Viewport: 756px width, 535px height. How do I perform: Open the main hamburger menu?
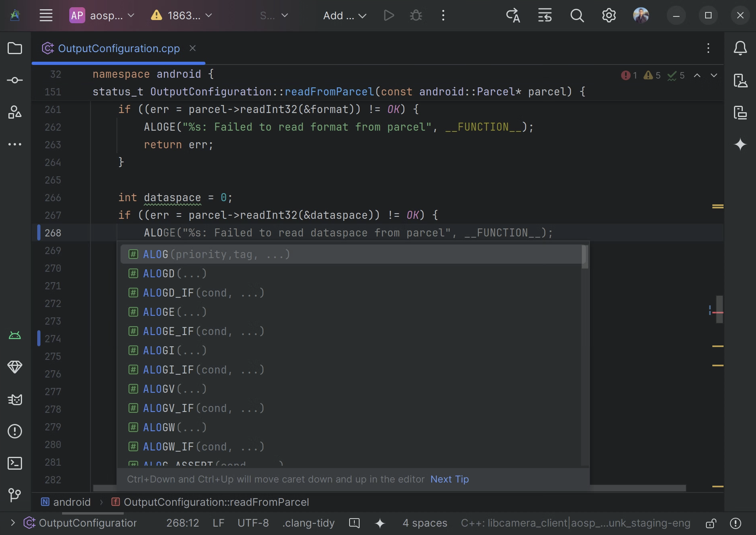click(46, 15)
